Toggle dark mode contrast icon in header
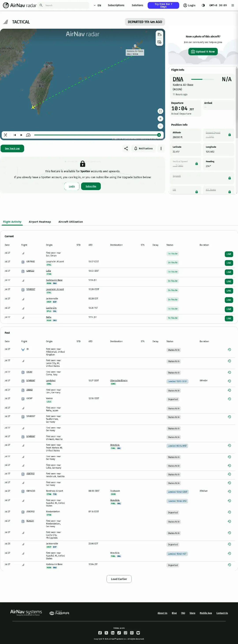Viewport: 238px width, 644px height. (x=203, y=5)
